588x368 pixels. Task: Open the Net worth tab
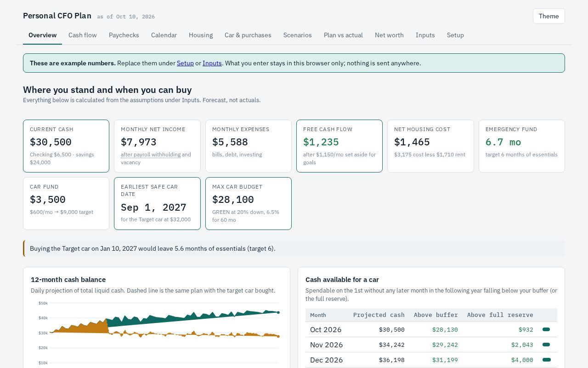tap(389, 35)
